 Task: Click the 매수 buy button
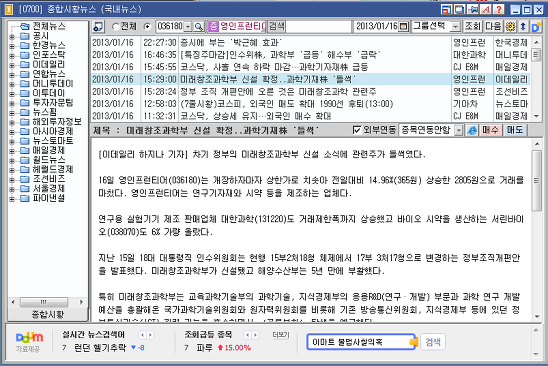click(x=490, y=130)
